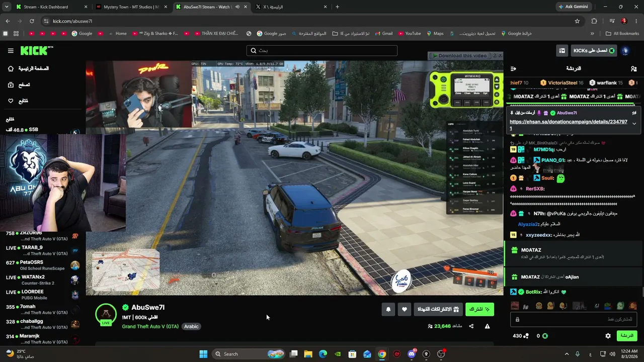Expand the pinned message chevron
Viewport: 644px width, 362px height.
pos(634,123)
